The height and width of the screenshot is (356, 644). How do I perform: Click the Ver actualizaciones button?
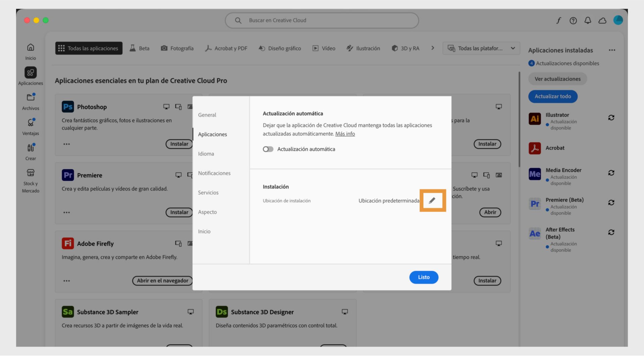pyautogui.click(x=557, y=79)
